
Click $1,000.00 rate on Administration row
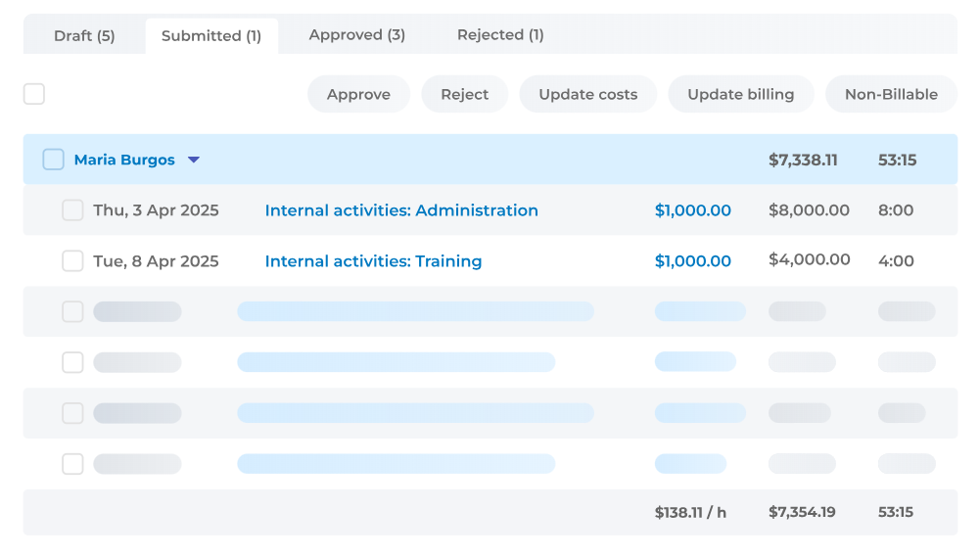(692, 210)
